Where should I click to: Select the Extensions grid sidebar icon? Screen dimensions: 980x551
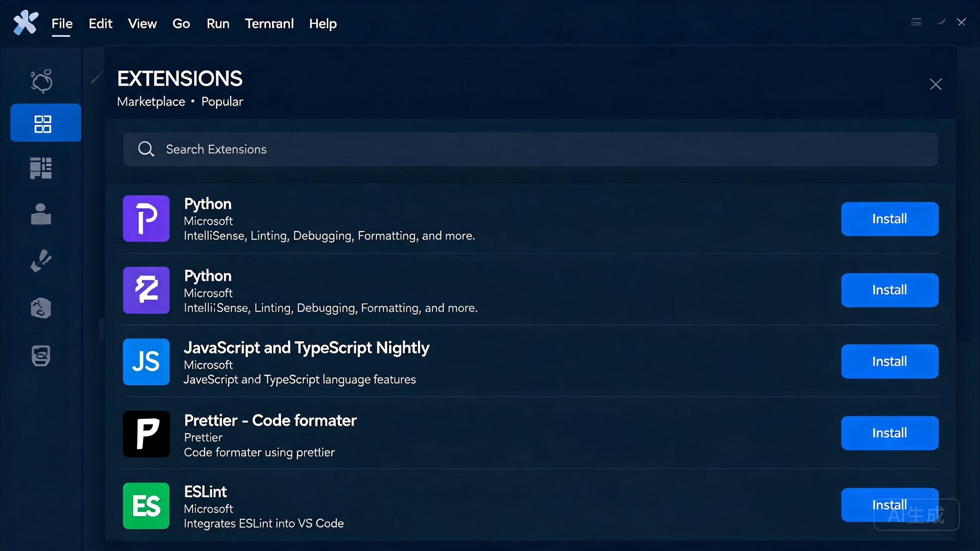tap(46, 123)
